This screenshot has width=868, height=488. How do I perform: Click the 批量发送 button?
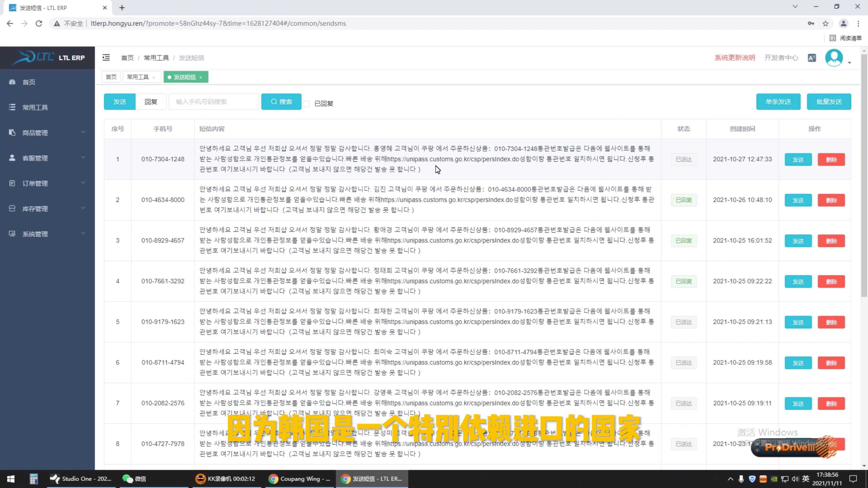(x=829, y=102)
